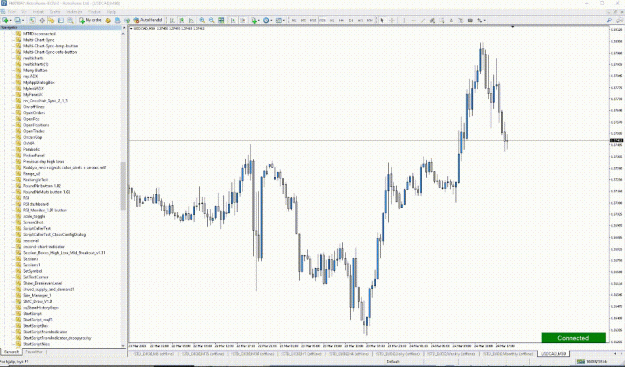Screen dimensions: 625x367
Task: Open the Periods clock dropdown
Action: click(x=267, y=20)
